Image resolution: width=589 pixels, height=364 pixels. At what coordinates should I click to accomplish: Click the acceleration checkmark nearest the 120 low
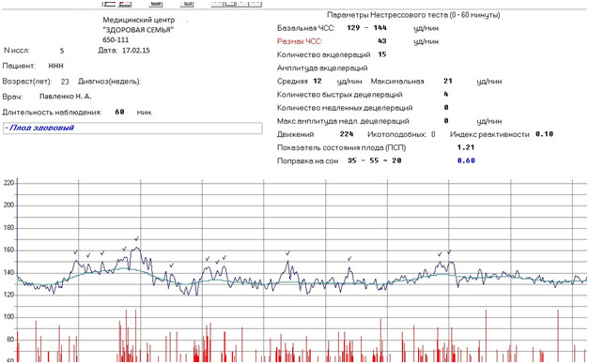pos(171,265)
